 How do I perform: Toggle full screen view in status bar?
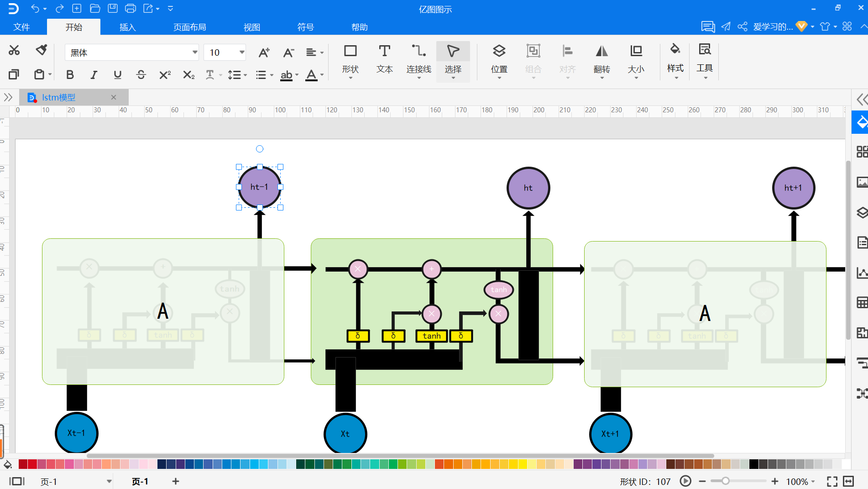(832, 481)
